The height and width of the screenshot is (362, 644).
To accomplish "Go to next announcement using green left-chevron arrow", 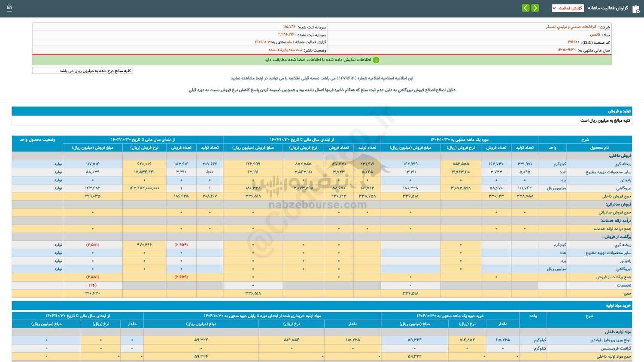I will point(525,8).
